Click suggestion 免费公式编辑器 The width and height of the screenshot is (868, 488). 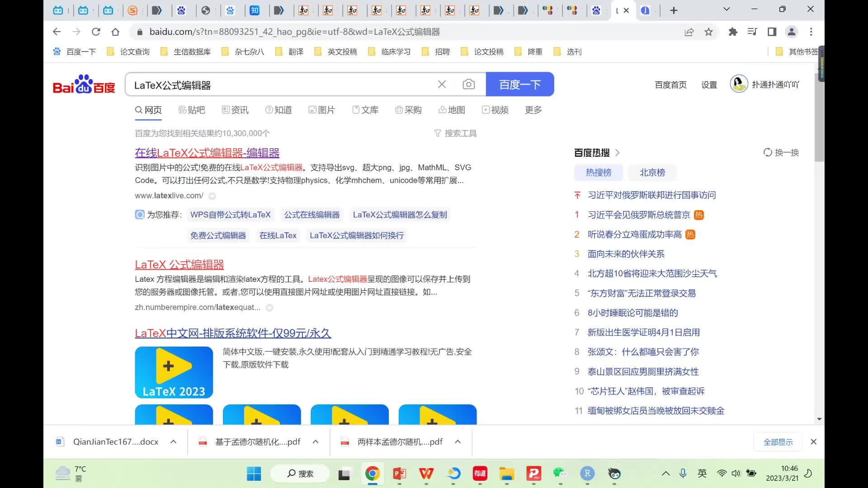(218, 235)
